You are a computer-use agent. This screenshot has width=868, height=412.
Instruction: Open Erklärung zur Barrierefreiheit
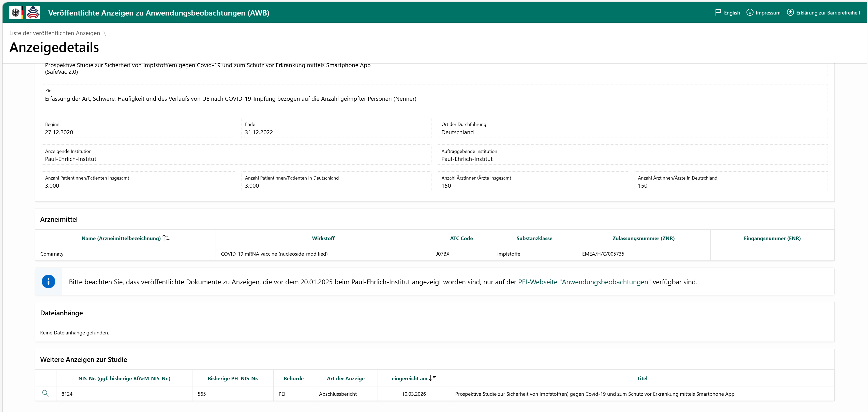[x=828, y=13]
